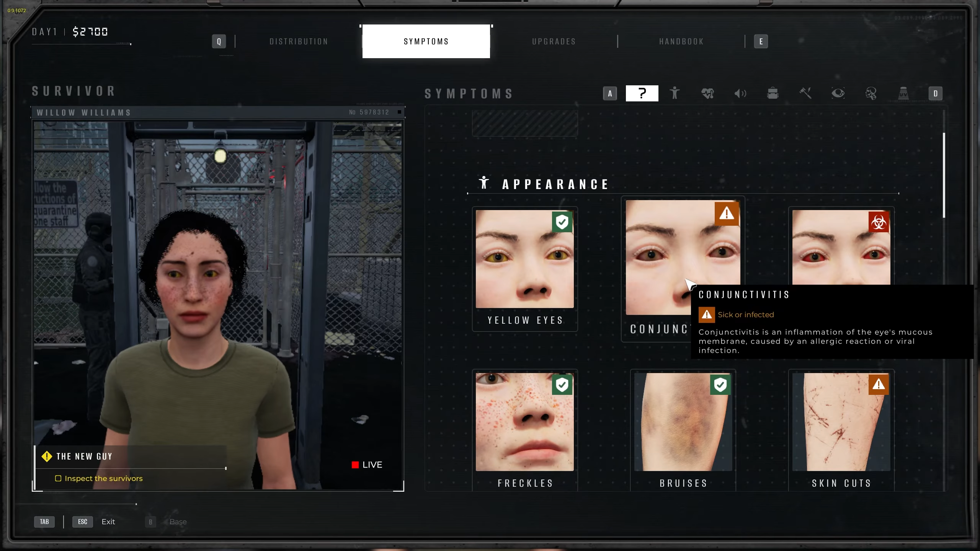Open the backpack belongings filter

773,93
